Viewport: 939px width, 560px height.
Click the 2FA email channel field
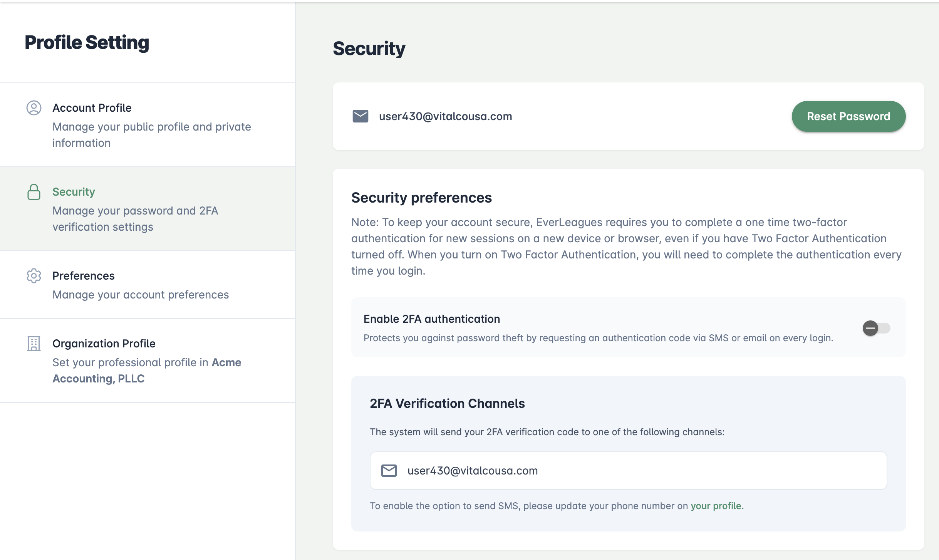[x=628, y=471]
